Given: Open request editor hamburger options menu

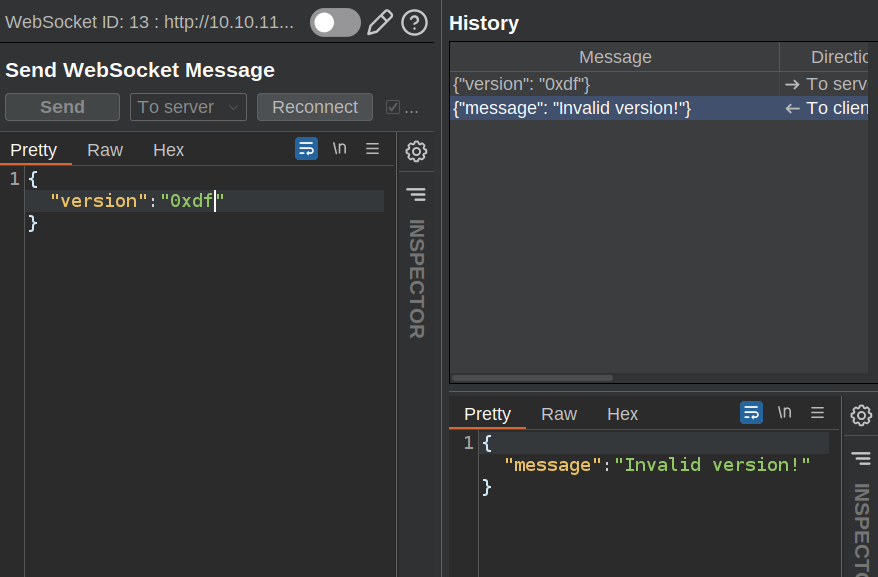Looking at the screenshot, I should pos(372,149).
